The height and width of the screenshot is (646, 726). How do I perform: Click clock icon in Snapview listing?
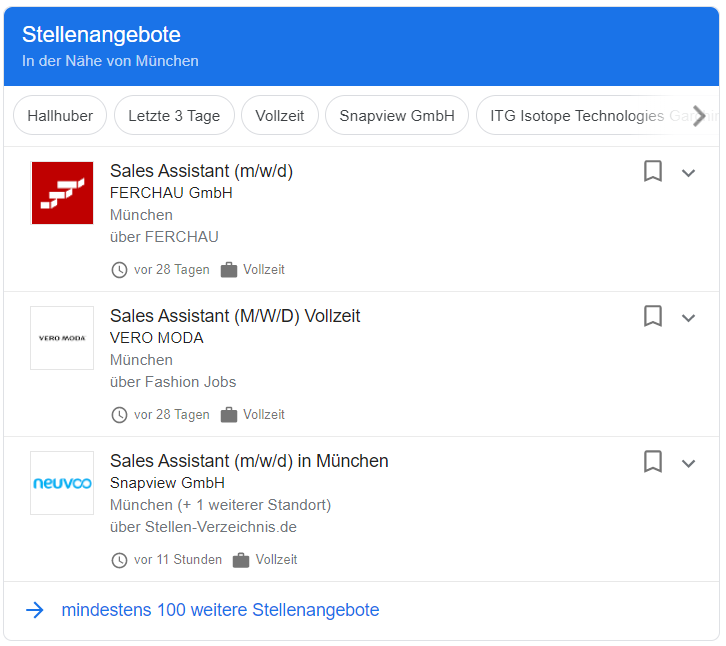[x=119, y=560]
